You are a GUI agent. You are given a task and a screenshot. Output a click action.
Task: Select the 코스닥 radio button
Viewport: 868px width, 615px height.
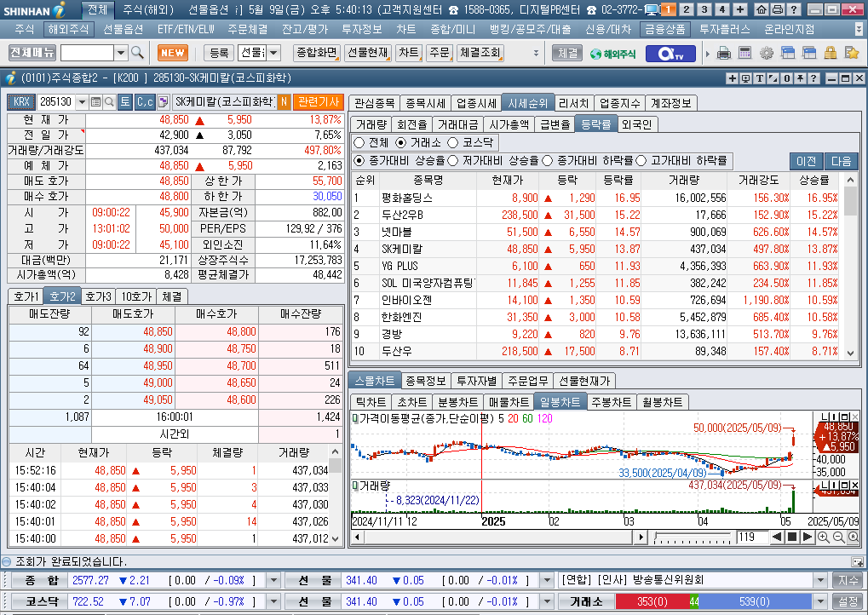click(453, 143)
